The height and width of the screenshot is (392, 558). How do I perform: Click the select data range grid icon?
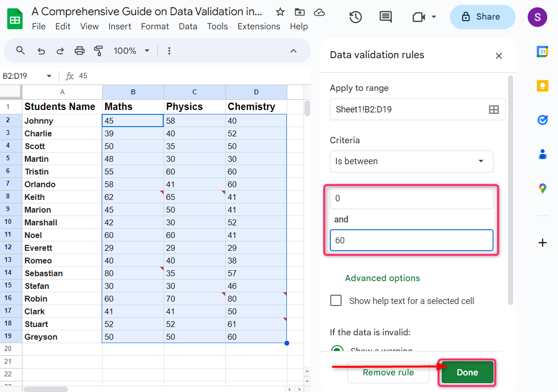(x=493, y=109)
